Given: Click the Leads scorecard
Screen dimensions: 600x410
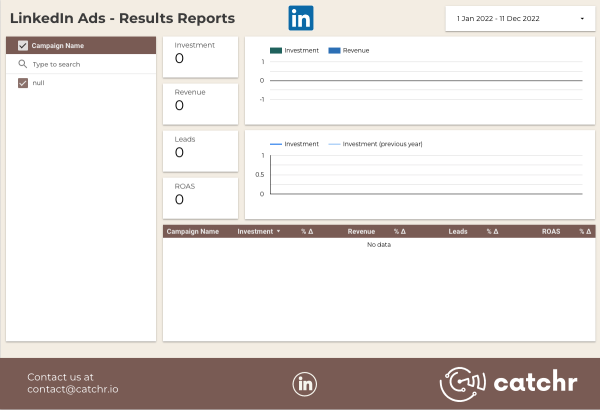Looking at the screenshot, I should (x=201, y=151).
